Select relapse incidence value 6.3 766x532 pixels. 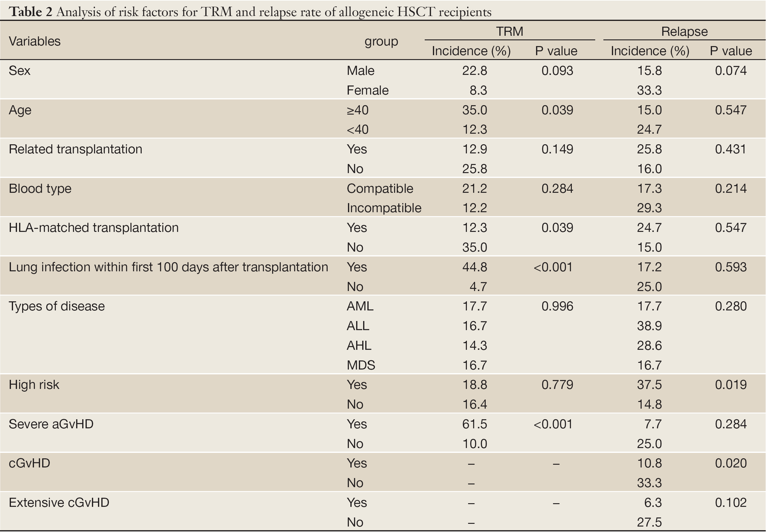653,503
